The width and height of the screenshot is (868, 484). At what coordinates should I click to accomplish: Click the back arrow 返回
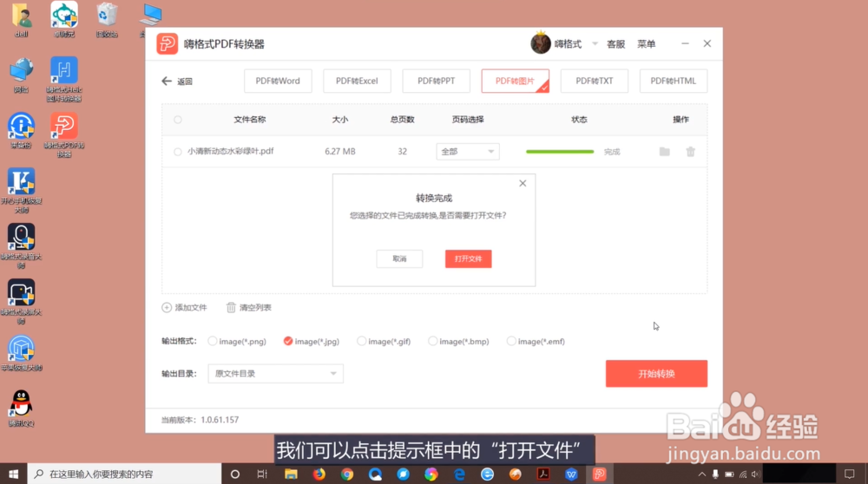point(167,82)
